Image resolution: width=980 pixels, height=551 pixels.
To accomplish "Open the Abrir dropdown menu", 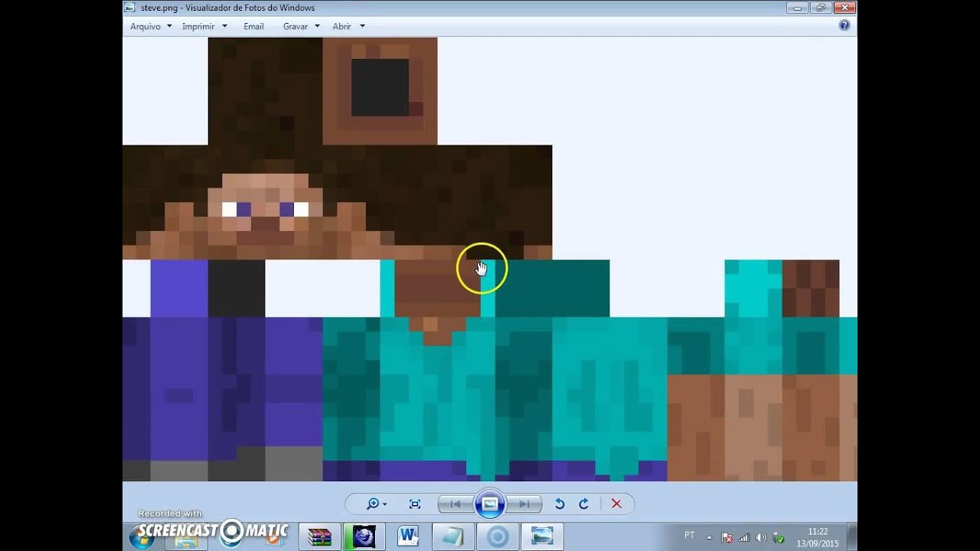I will point(348,26).
